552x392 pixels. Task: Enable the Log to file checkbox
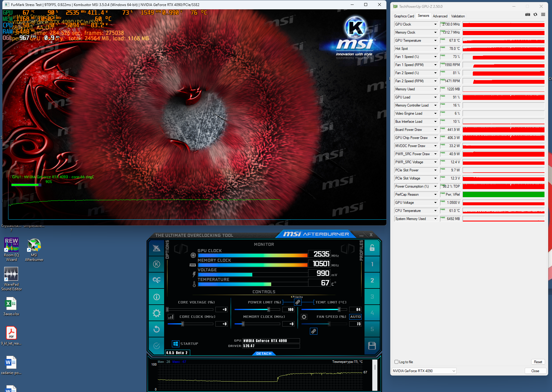click(396, 362)
